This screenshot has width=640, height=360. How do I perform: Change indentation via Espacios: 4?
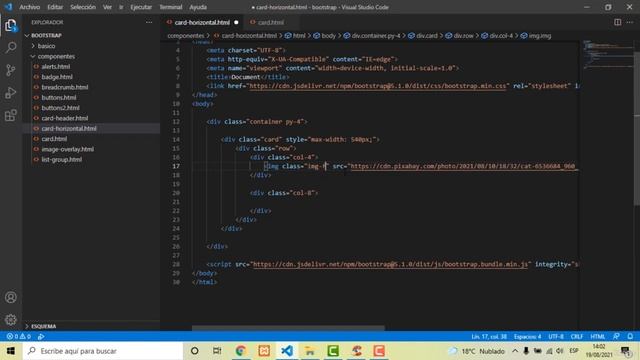pos(527,336)
